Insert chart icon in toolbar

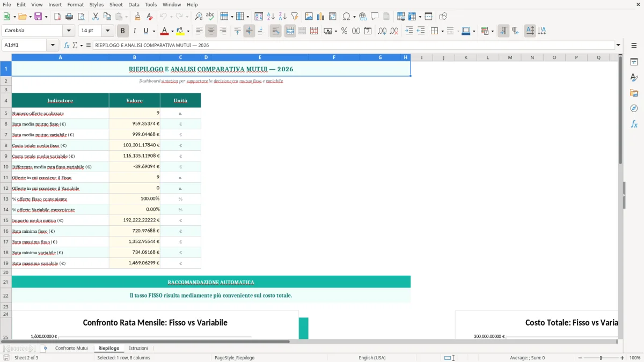click(x=321, y=17)
